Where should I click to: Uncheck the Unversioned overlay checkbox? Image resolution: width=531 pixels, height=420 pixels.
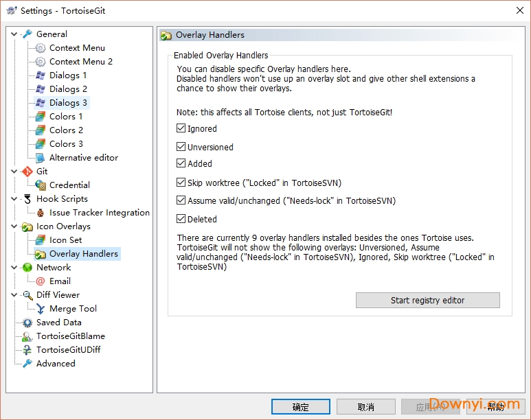(x=181, y=147)
